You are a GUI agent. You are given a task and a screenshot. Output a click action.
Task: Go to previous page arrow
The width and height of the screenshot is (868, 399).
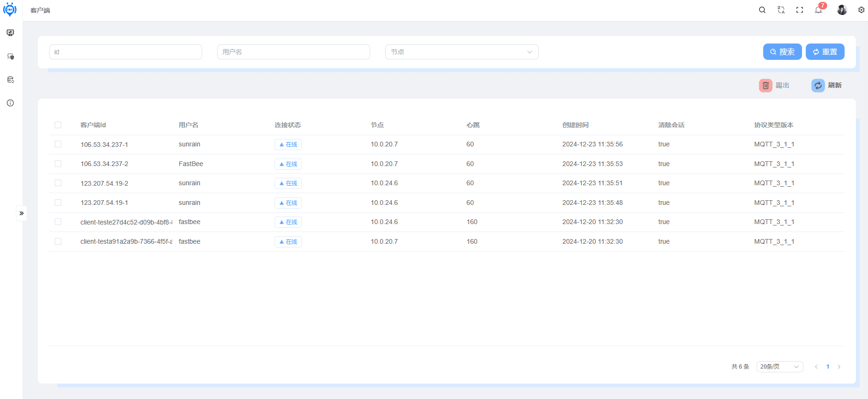[817, 367]
